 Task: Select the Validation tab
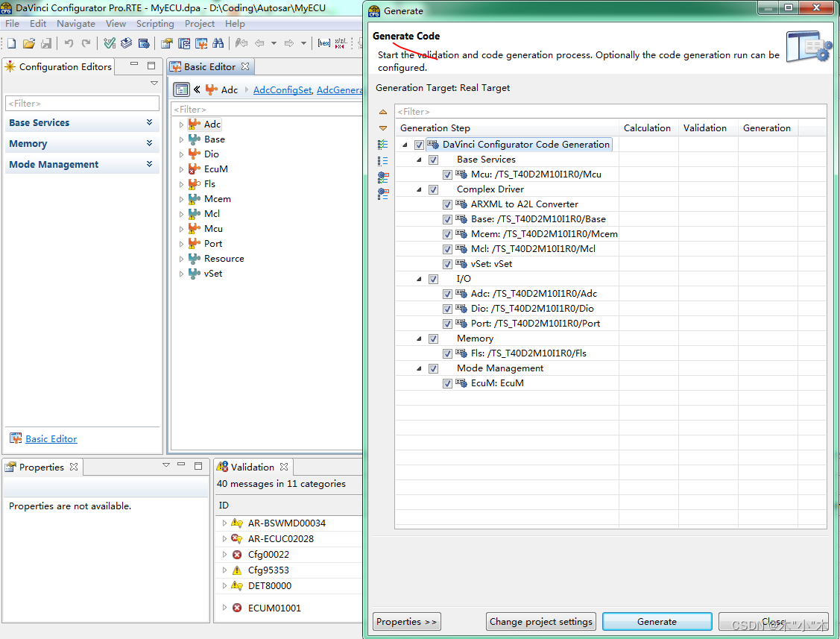click(253, 467)
